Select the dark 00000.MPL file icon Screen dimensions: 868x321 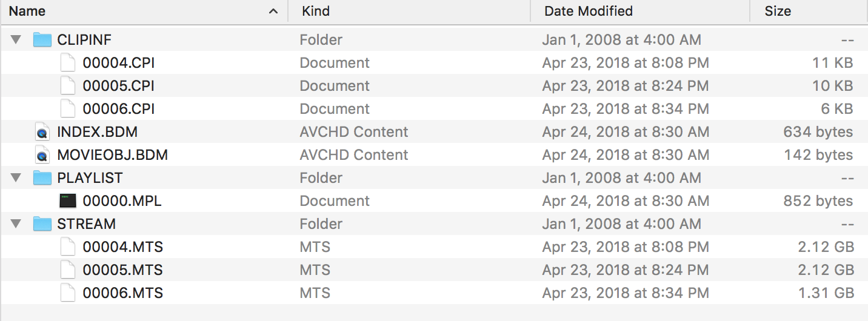[68, 201]
